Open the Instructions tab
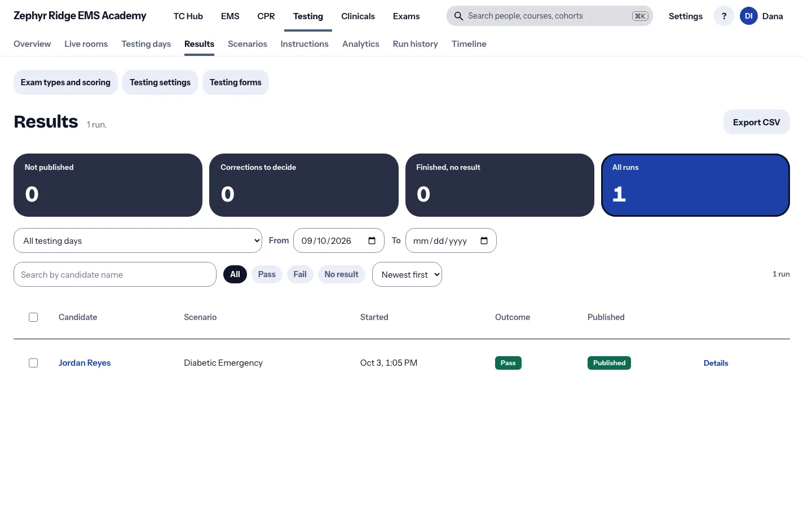812x508 pixels. [x=304, y=44]
